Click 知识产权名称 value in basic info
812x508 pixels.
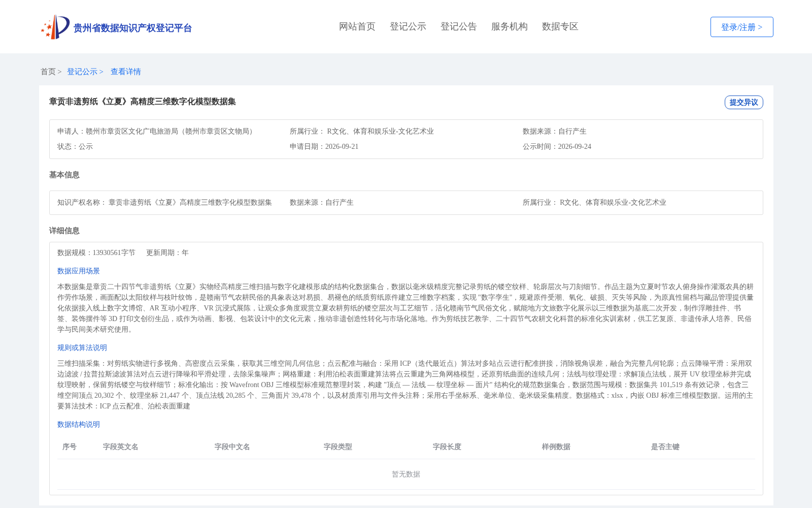190,202
